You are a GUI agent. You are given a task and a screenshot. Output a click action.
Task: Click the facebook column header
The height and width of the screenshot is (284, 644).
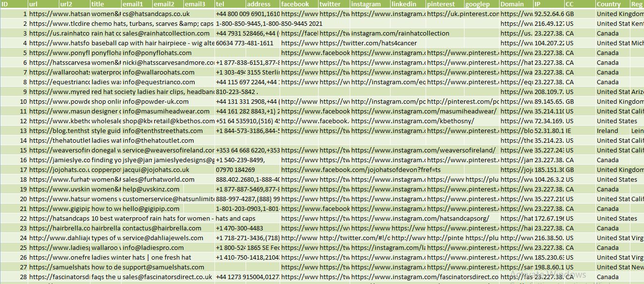click(300, 4)
